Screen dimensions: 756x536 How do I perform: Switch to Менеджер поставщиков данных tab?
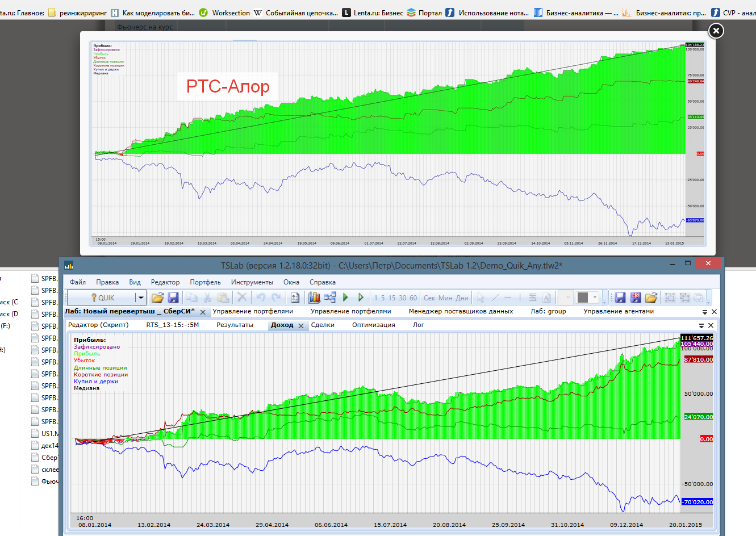[x=461, y=311]
